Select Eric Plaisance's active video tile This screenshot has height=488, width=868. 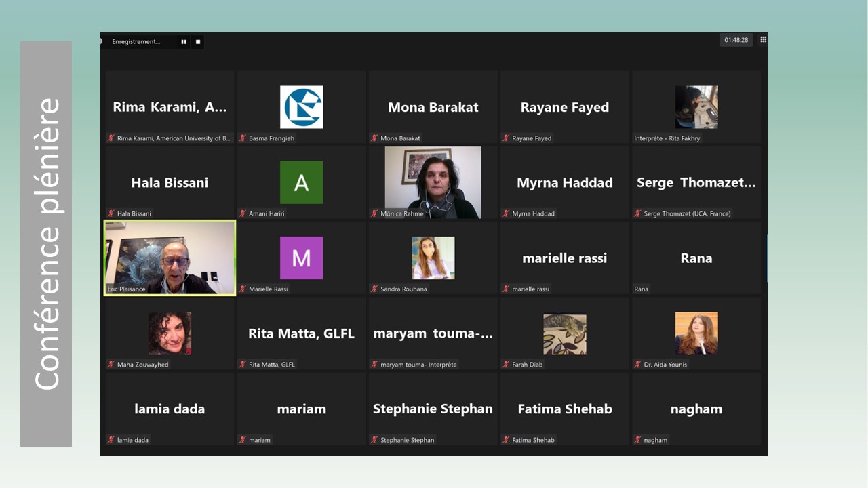[170, 258]
